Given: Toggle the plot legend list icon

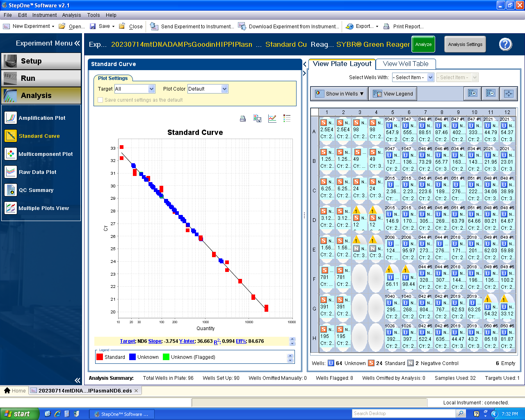Looking at the screenshot, I should pyautogui.click(x=287, y=119).
